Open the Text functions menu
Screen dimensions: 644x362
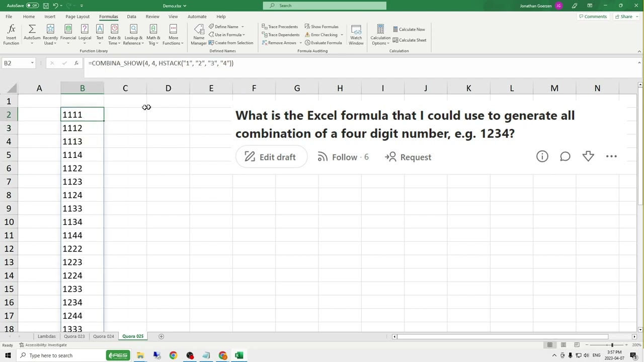100,35
